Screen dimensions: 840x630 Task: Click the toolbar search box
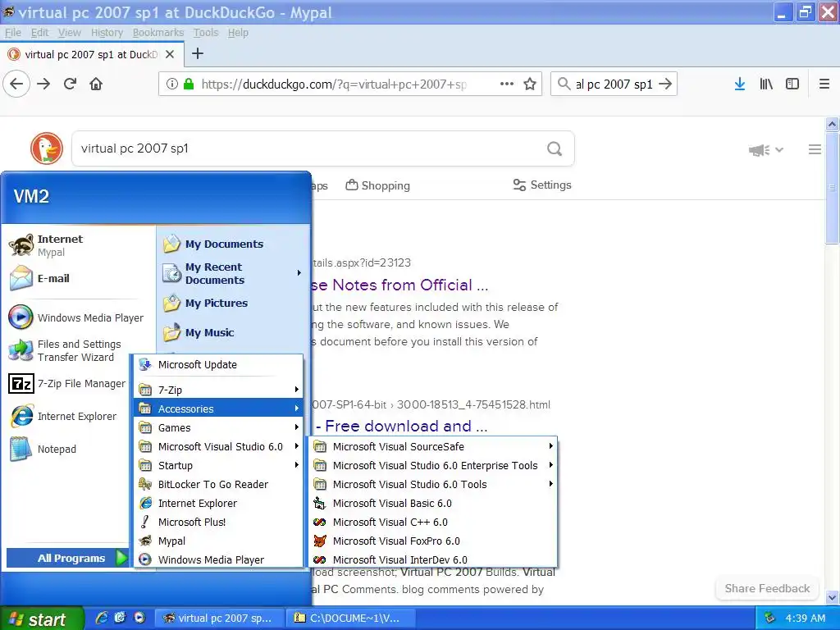tap(614, 84)
